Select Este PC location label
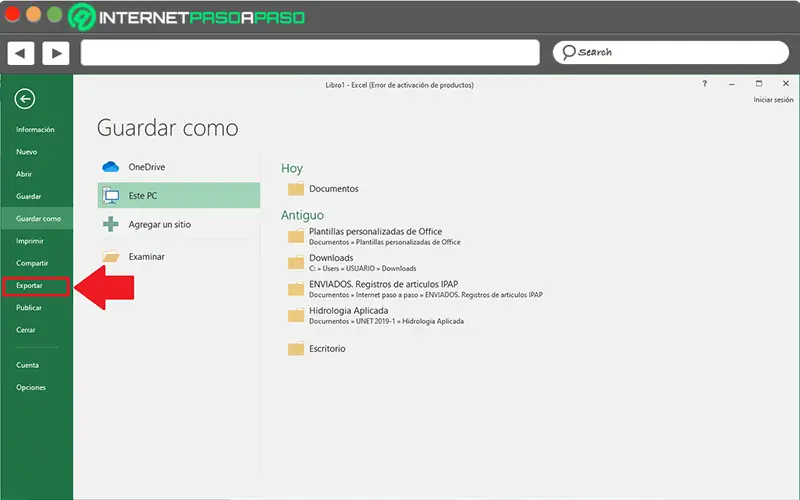800x500 pixels. [143, 195]
